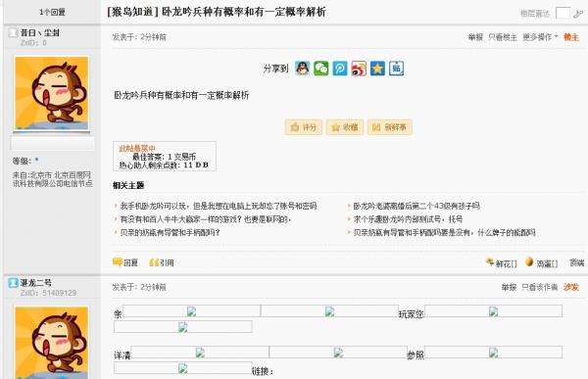Click the 评分 thumbs-up button
Viewport: 588px width, 379px height.
304,127
